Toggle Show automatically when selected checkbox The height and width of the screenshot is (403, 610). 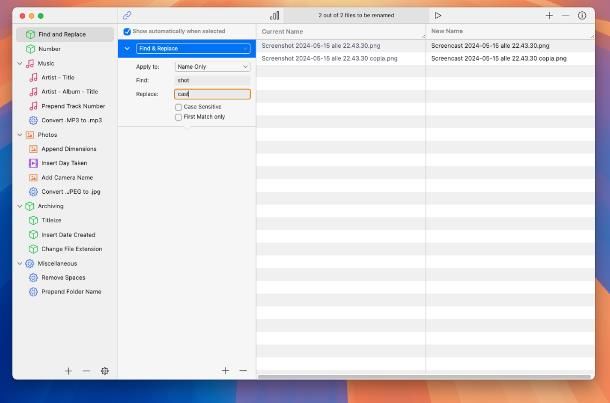pos(127,31)
